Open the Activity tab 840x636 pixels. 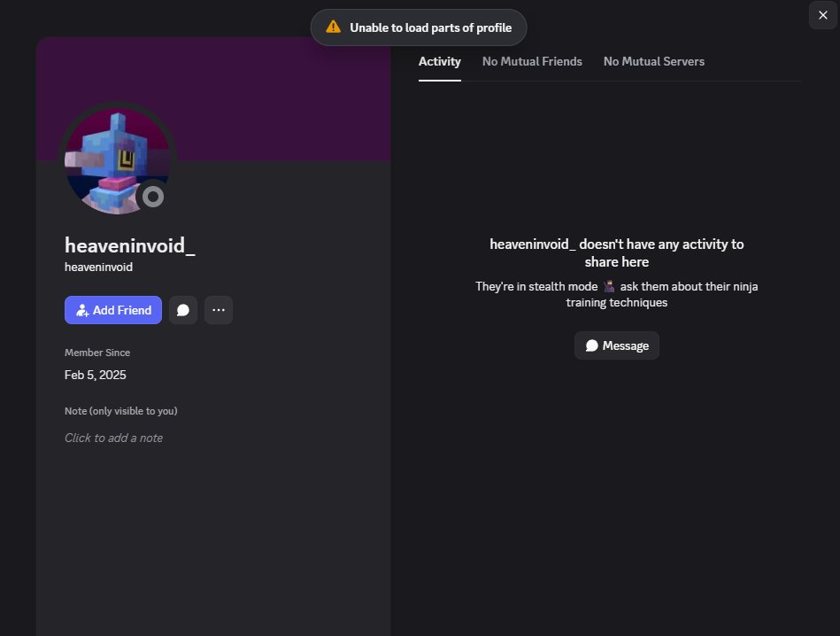click(439, 62)
